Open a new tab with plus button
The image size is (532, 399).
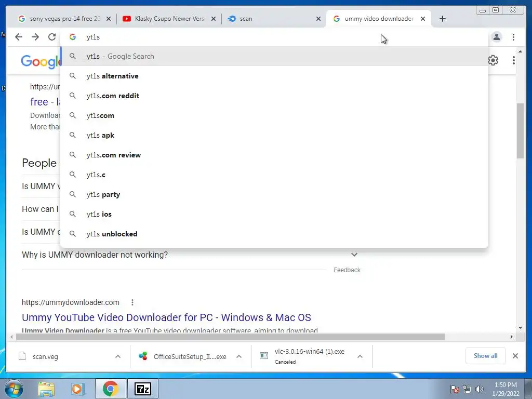tap(443, 19)
